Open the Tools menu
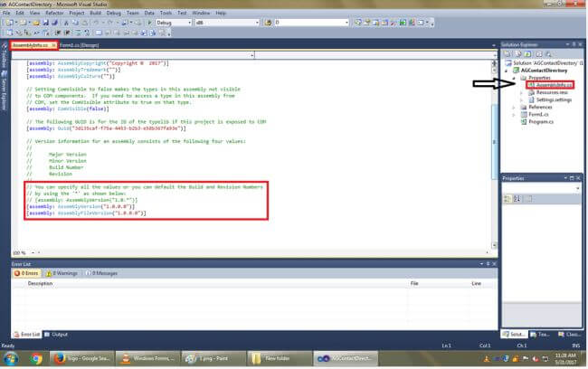The width and height of the screenshot is (588, 369). [x=166, y=13]
